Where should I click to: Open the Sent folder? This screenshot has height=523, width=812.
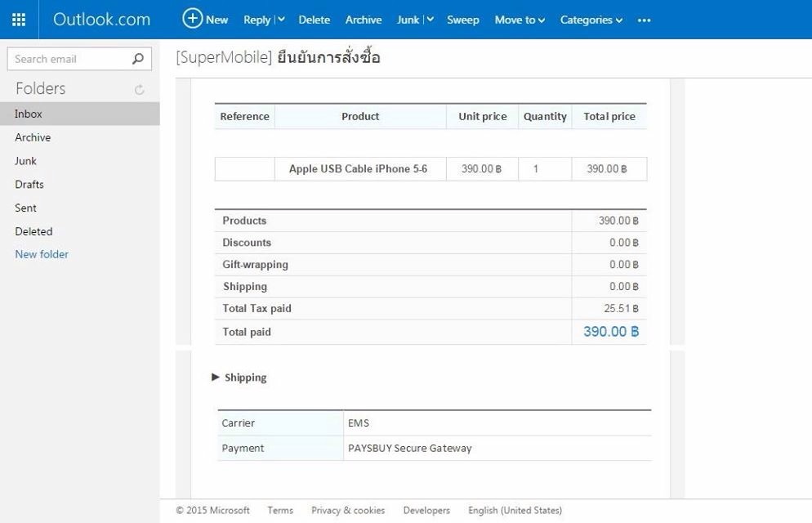[x=25, y=208]
